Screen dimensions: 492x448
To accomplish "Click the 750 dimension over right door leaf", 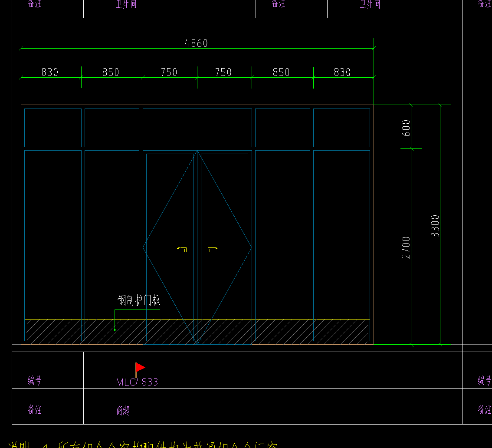I will coord(223,72).
